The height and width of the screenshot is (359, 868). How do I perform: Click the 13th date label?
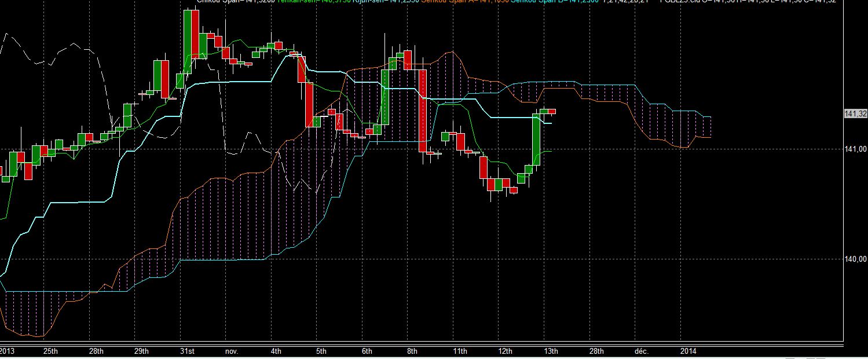click(551, 351)
